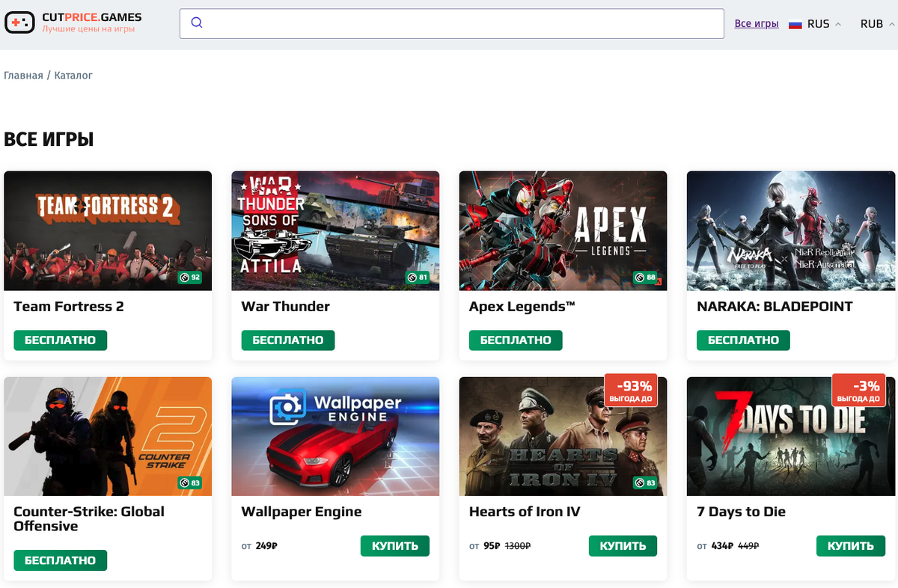Viewport: 898px width, 588px height.
Task: Click the 81 score badge on War Thunder
Action: pos(418,278)
